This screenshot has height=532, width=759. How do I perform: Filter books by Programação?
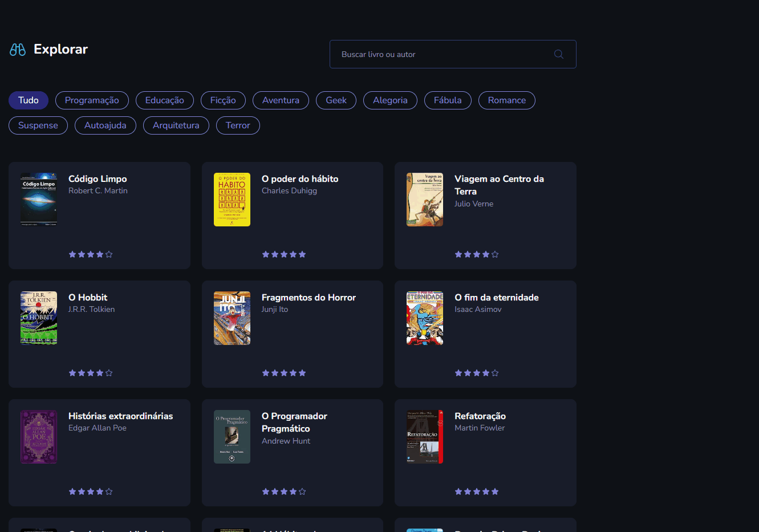tap(92, 100)
